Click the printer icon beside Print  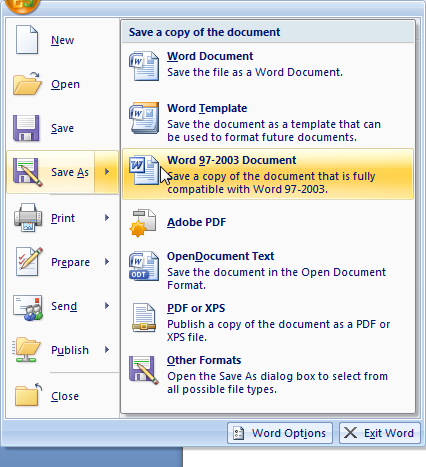click(28, 217)
